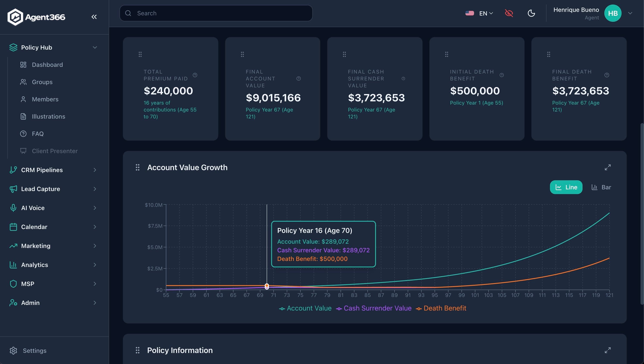This screenshot has width=644, height=364.
Task: Toggle value visibility with crossed-eye icon
Action: [x=509, y=13]
